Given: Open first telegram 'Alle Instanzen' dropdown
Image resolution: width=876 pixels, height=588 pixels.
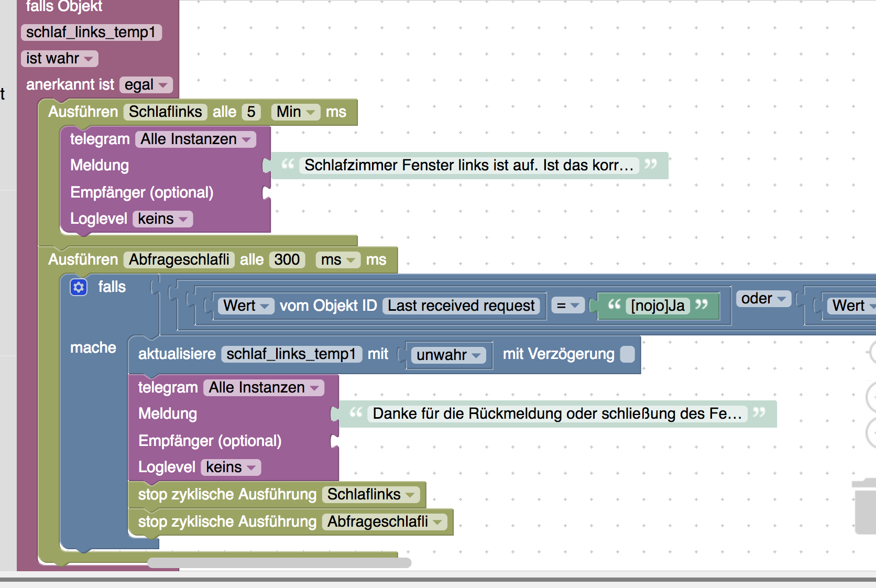Looking at the screenshot, I should 195,139.
